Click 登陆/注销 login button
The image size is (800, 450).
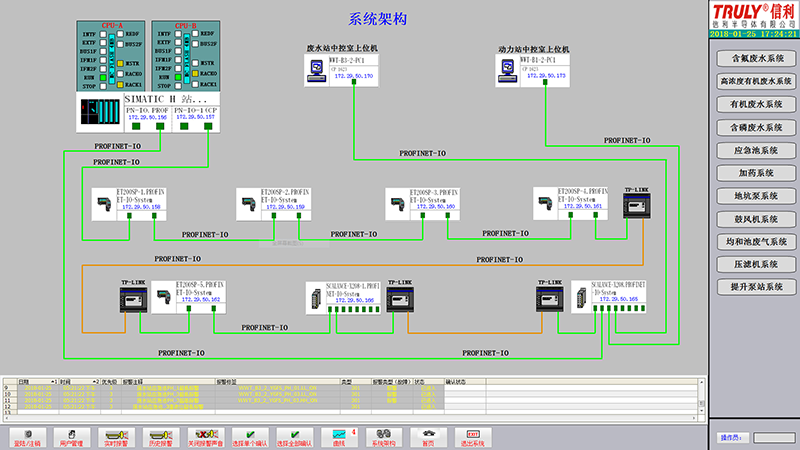coord(27,437)
